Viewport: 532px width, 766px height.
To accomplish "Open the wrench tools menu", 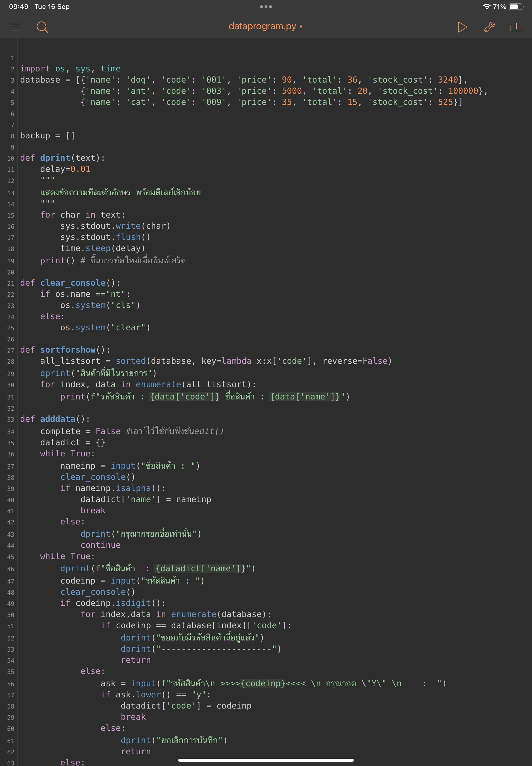I will [489, 27].
